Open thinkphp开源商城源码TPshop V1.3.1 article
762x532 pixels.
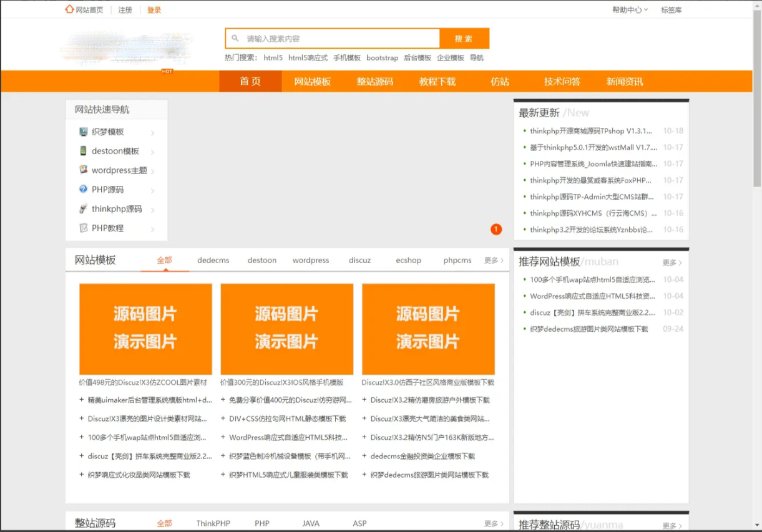tap(591, 131)
